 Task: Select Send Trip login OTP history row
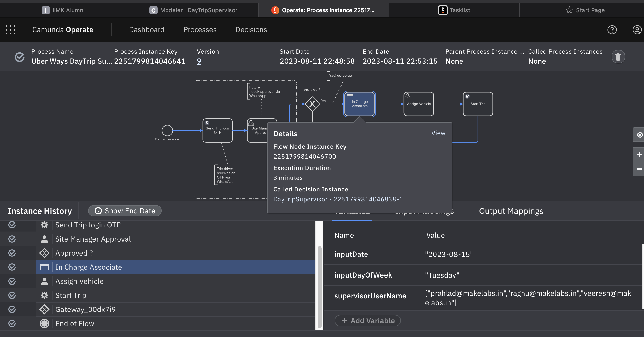[176, 225]
